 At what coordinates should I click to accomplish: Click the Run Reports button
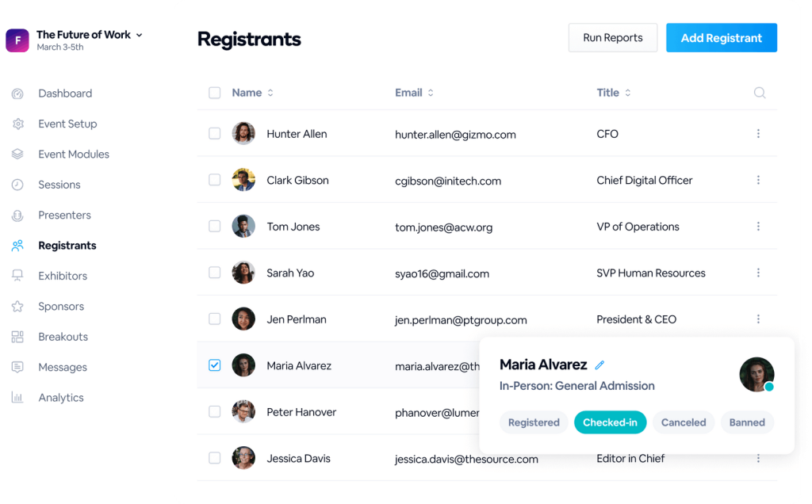click(x=612, y=37)
